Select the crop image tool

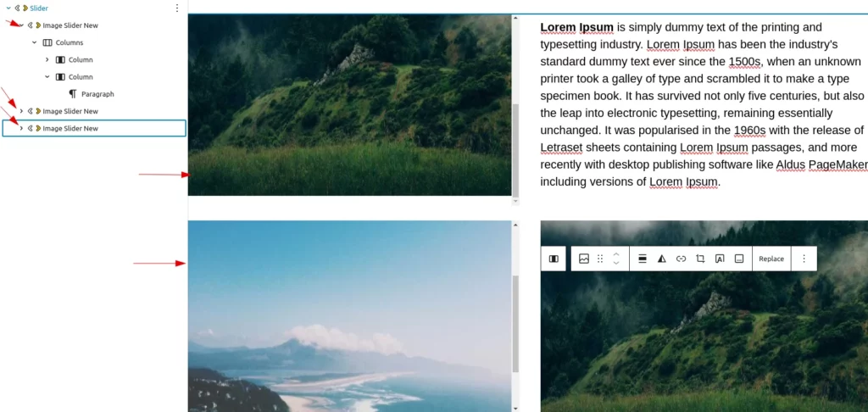pyautogui.click(x=700, y=259)
